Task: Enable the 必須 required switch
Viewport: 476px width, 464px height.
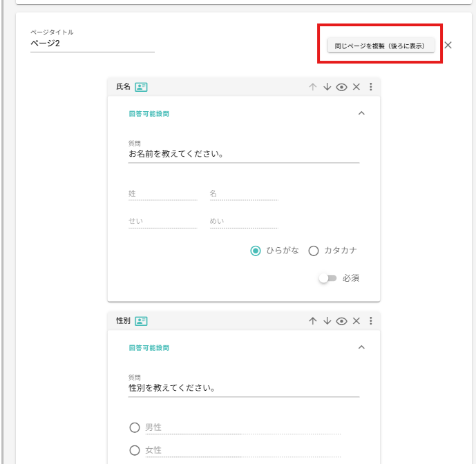Action: coord(327,278)
